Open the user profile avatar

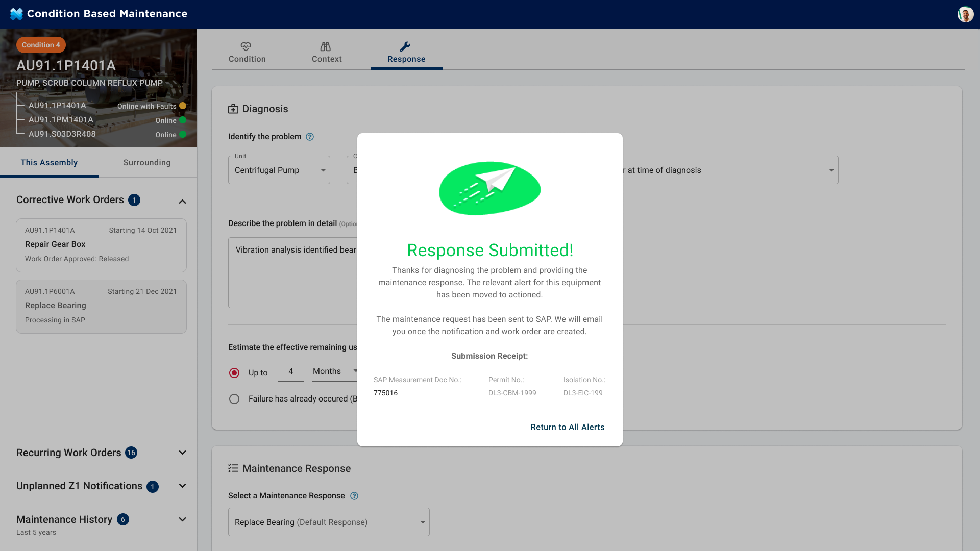(965, 14)
